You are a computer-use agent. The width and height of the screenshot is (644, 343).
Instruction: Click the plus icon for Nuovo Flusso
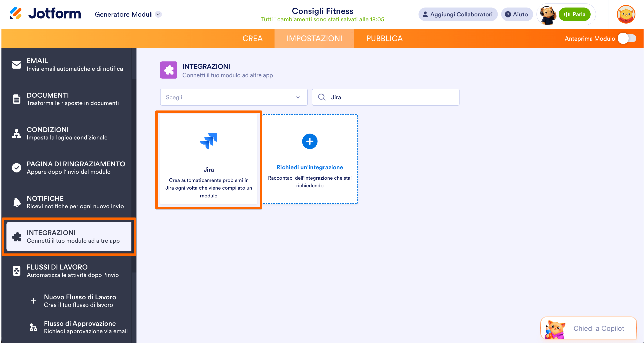pos(33,301)
